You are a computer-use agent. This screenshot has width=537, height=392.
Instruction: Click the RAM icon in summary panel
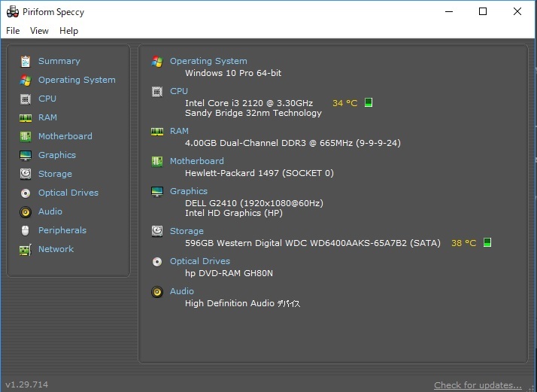click(x=157, y=132)
